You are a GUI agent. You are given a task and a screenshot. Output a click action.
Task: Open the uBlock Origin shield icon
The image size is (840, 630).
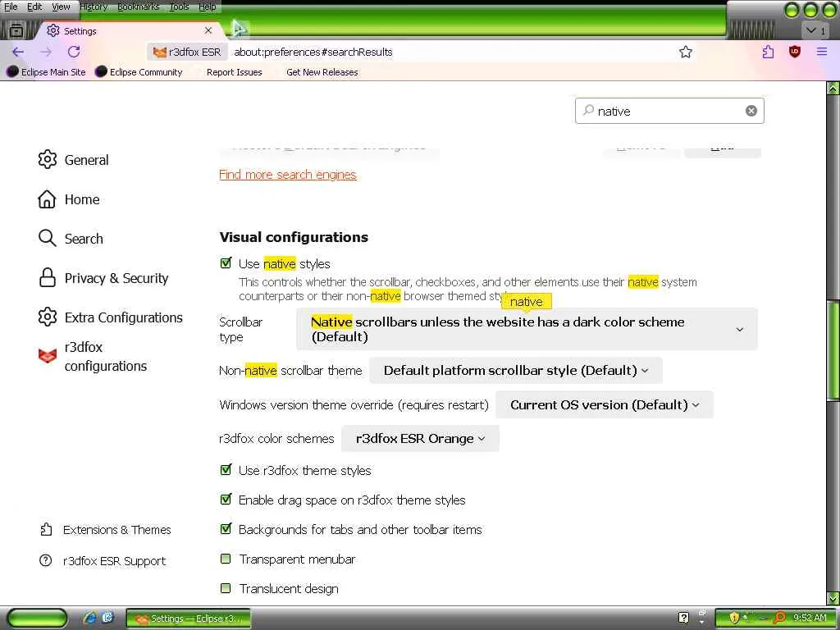tap(795, 52)
